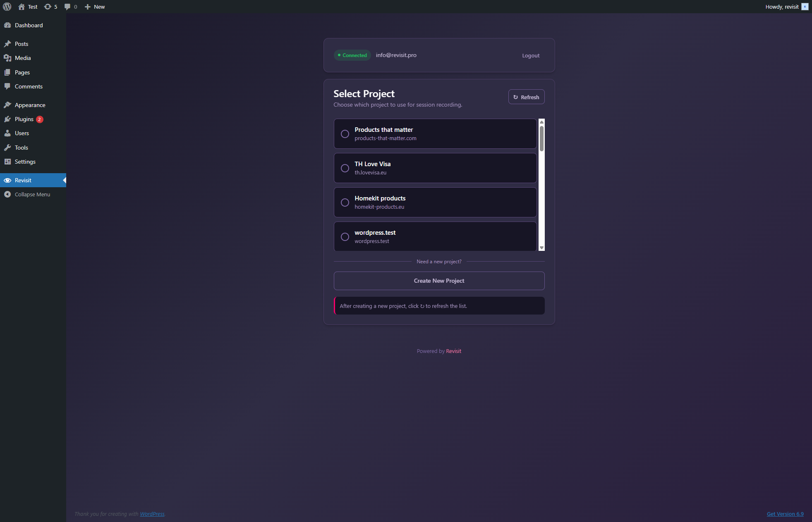Click the + New icon in the admin bar
This screenshot has height=522, width=812.
pos(87,7)
